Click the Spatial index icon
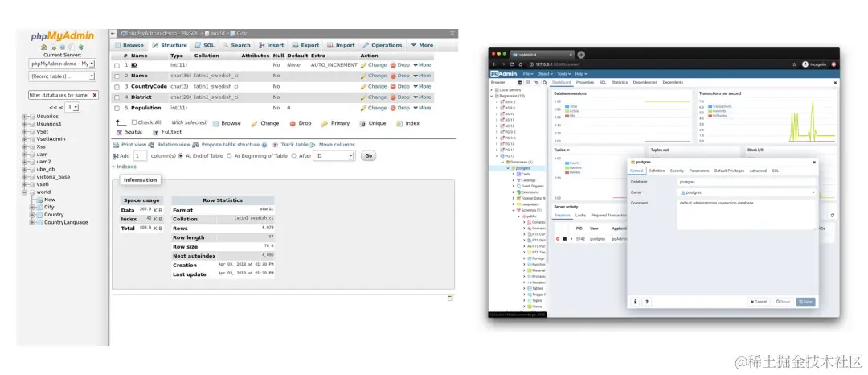The height and width of the screenshot is (375, 868). pyautogui.click(x=120, y=133)
